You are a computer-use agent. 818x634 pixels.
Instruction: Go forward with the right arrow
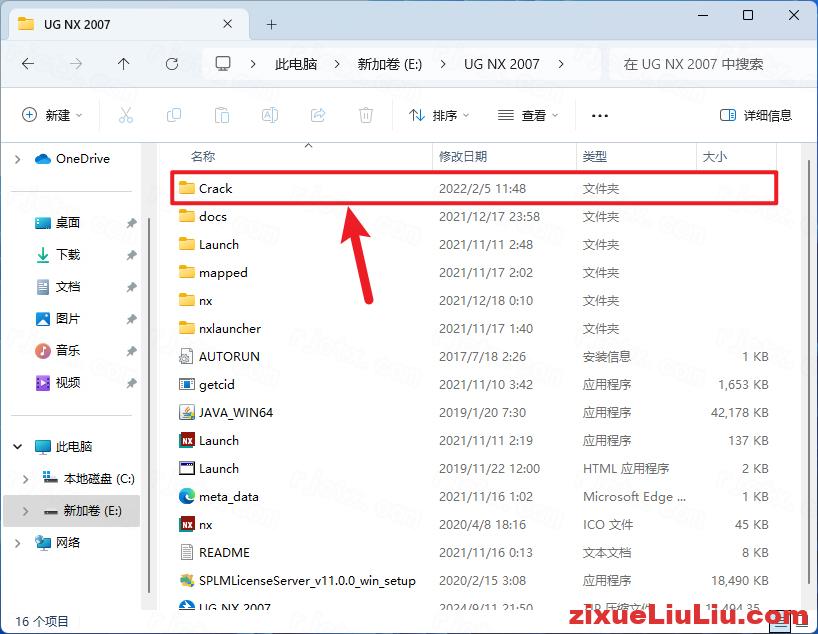point(76,64)
